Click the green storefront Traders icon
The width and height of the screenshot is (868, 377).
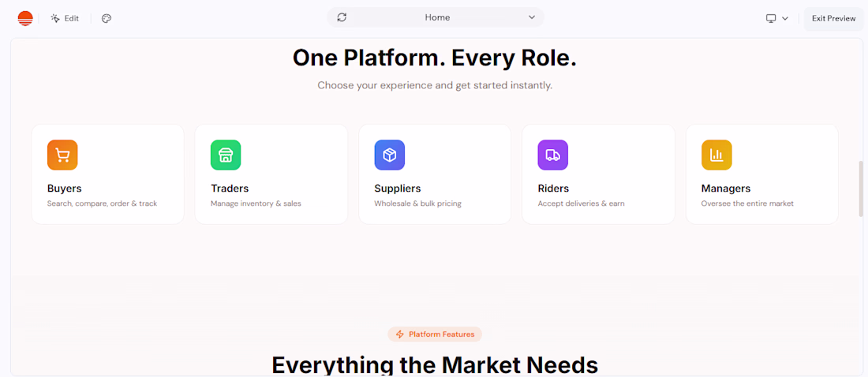[x=226, y=155]
